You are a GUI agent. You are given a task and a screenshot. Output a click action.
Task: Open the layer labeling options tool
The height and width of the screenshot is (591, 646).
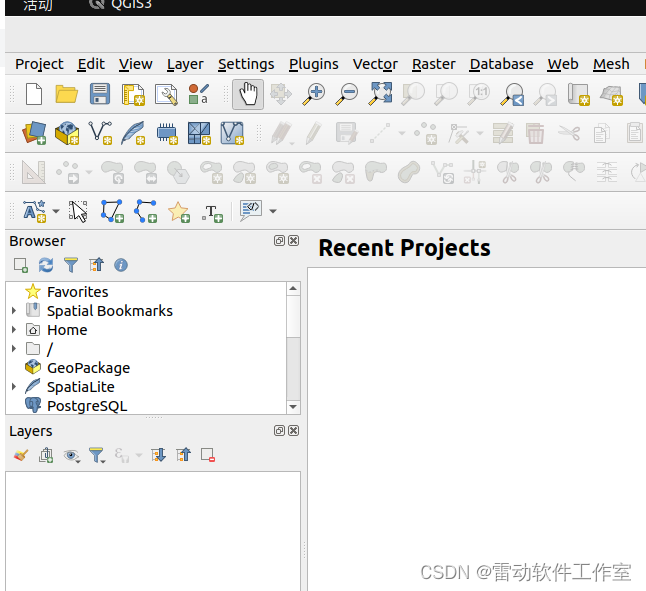tap(35, 211)
